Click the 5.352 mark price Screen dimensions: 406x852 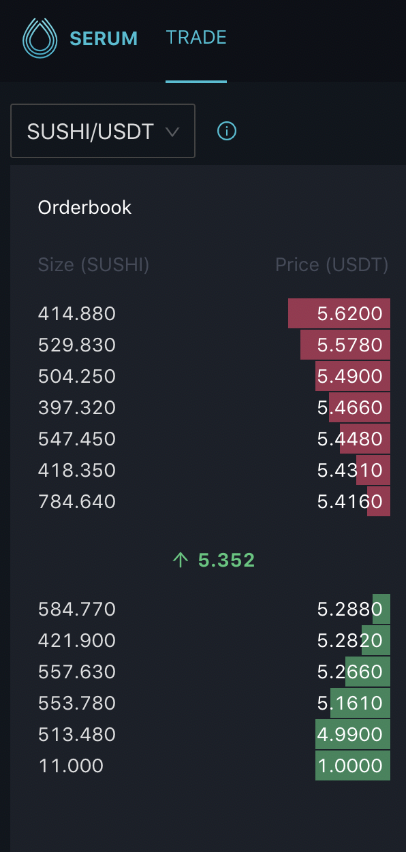(x=227, y=560)
